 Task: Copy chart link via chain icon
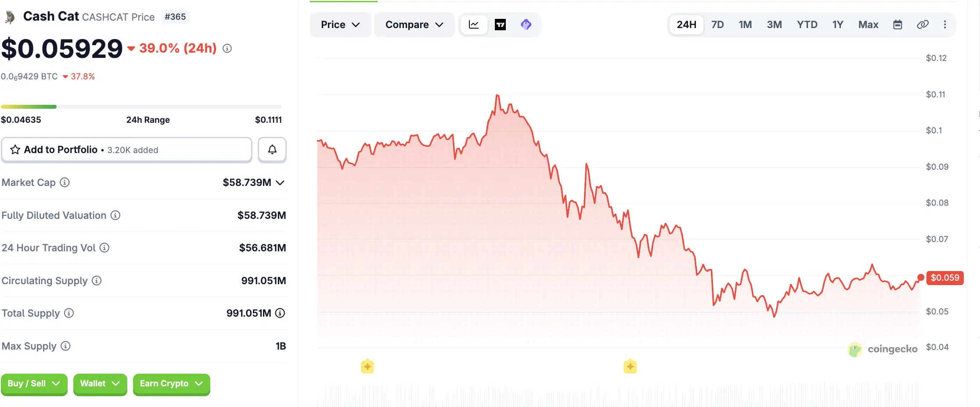pos(922,25)
